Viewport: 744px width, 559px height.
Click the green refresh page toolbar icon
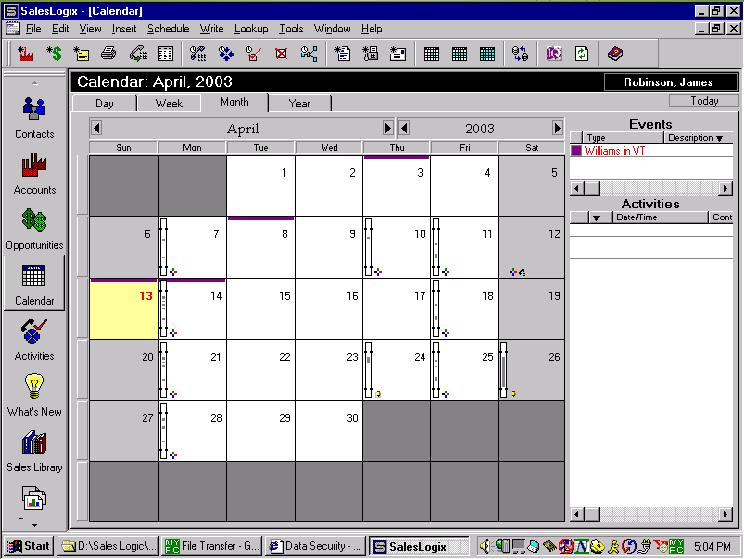(582, 54)
